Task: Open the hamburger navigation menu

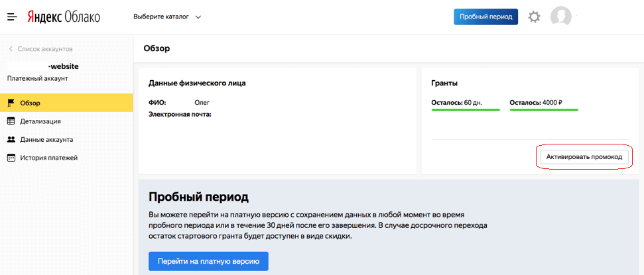Action: point(12,17)
